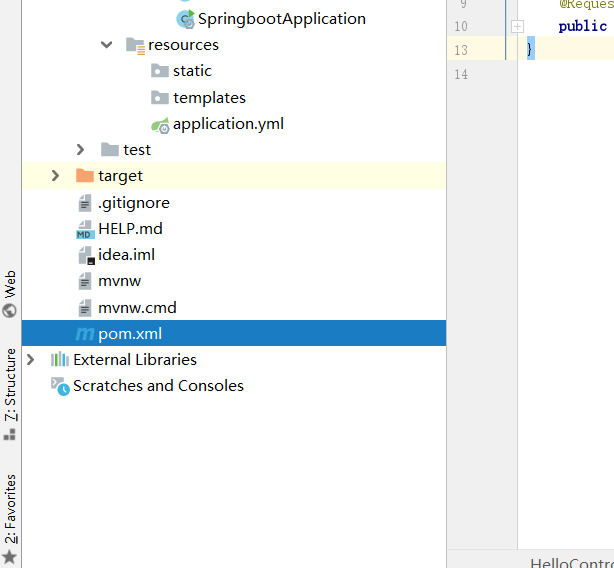The width and height of the screenshot is (614, 568).
Task: Open Scratches and Consoles
Action: [x=158, y=386]
